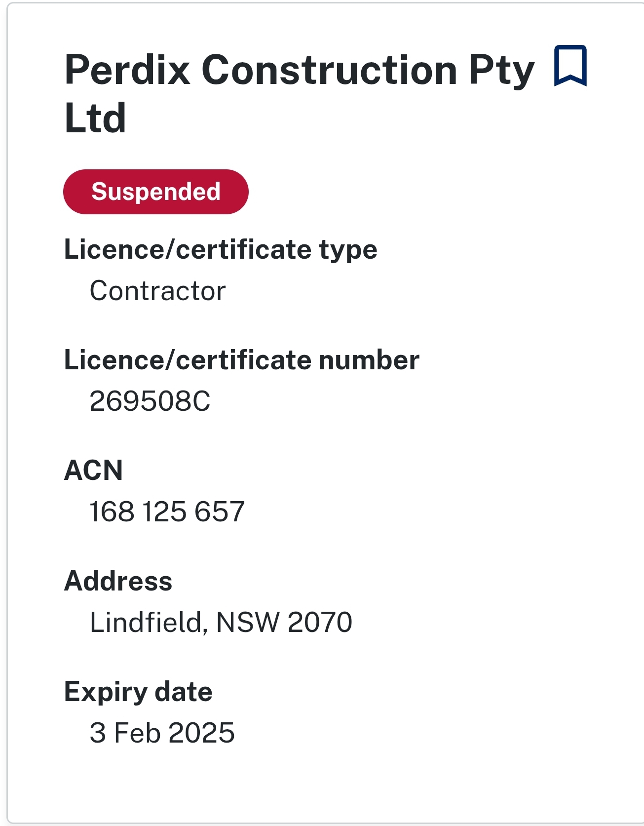Click the word Suspended inside the badge
Screen dimensions: 644x826
tap(155, 192)
